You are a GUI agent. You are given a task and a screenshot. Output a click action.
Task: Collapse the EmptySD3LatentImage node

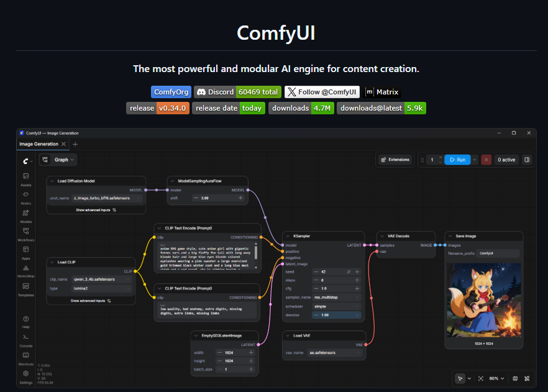[196, 335]
